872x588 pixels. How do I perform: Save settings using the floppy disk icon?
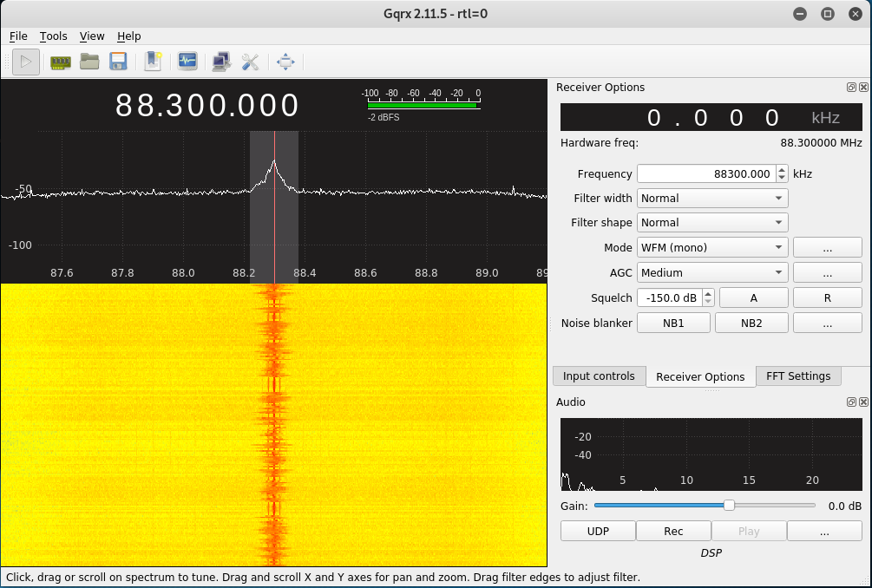[121, 61]
